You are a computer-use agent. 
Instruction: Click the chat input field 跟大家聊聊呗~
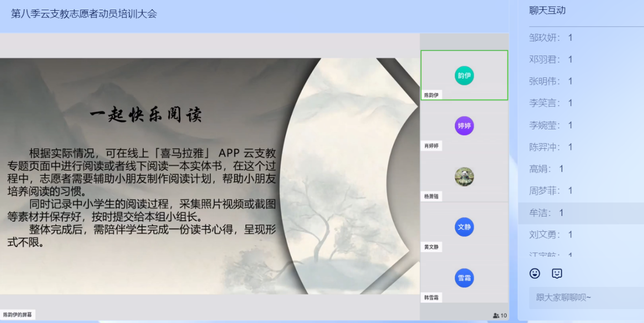click(585, 298)
